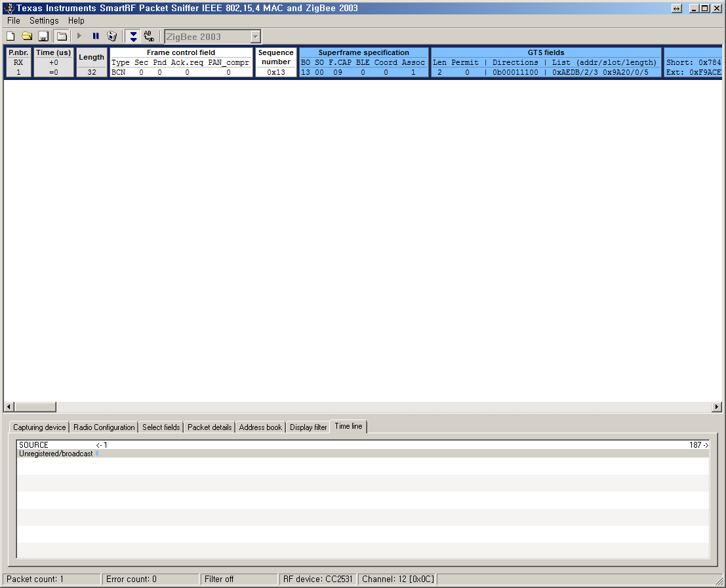The width and height of the screenshot is (726, 588).
Task: Click the Channel: 12 [0x0C] status field
Action: [397, 579]
